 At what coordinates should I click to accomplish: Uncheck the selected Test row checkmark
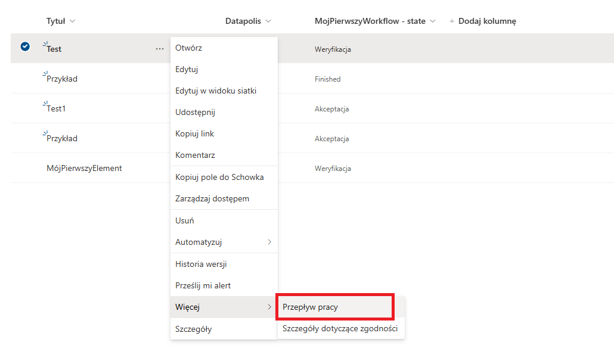[25, 46]
